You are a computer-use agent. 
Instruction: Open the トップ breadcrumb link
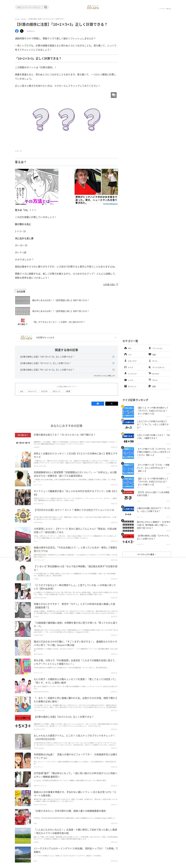coord(17,19)
